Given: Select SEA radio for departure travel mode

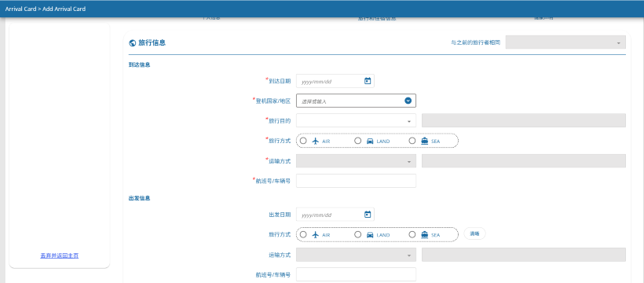Looking at the screenshot, I should (x=412, y=234).
